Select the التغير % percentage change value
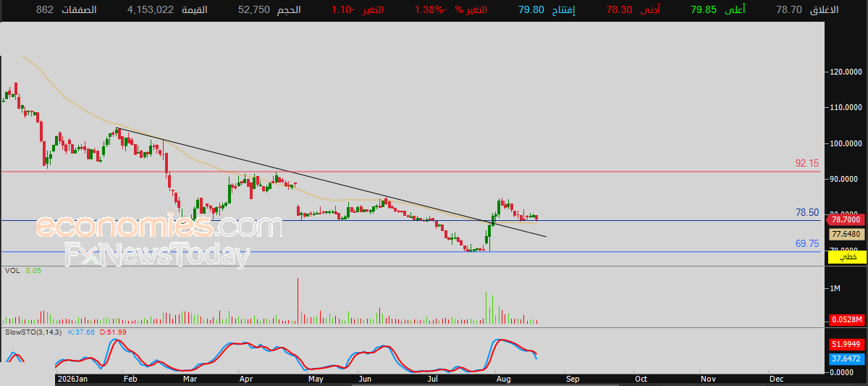 pos(429,10)
